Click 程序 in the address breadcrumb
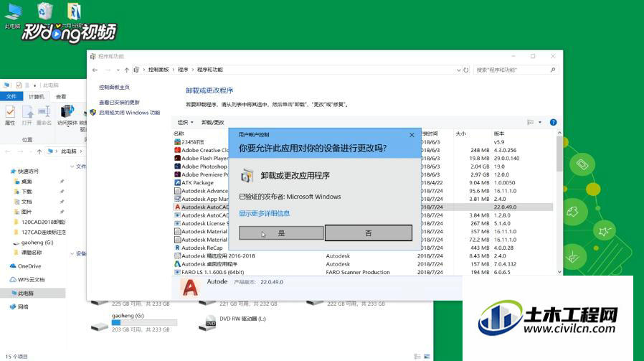This screenshot has width=644, height=361. click(x=183, y=70)
